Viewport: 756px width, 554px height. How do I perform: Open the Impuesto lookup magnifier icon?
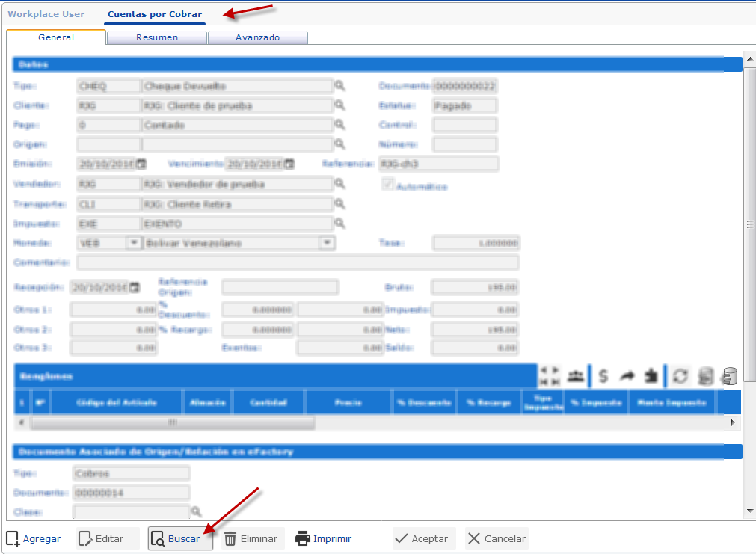click(x=340, y=224)
